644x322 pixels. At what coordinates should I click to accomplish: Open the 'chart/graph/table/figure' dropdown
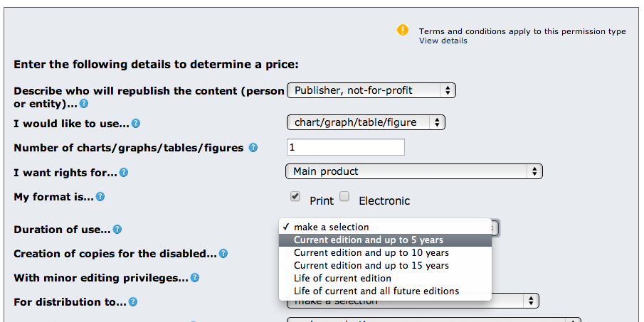click(366, 122)
